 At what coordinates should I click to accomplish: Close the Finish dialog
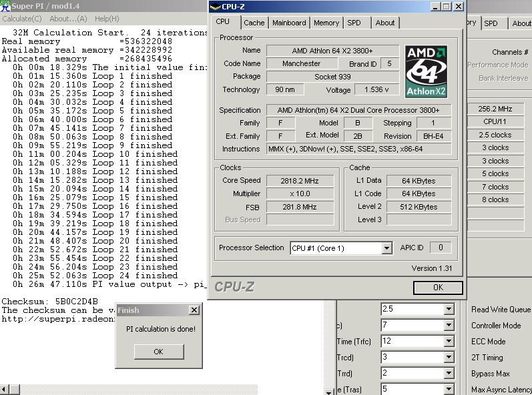coord(194,310)
